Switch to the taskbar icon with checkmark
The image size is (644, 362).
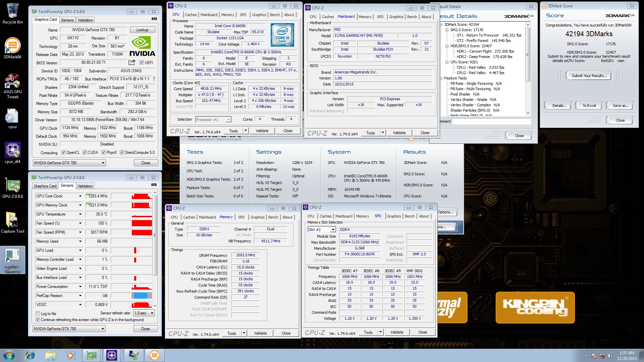(x=133, y=355)
